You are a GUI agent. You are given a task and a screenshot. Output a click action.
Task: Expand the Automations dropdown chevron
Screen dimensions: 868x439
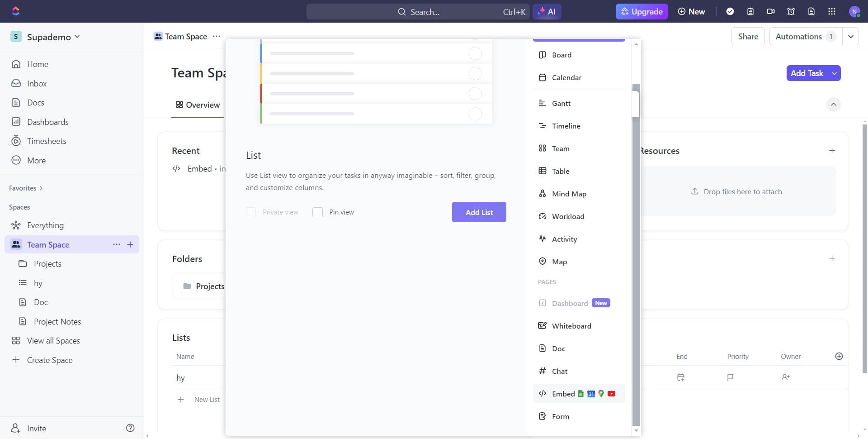coord(850,37)
